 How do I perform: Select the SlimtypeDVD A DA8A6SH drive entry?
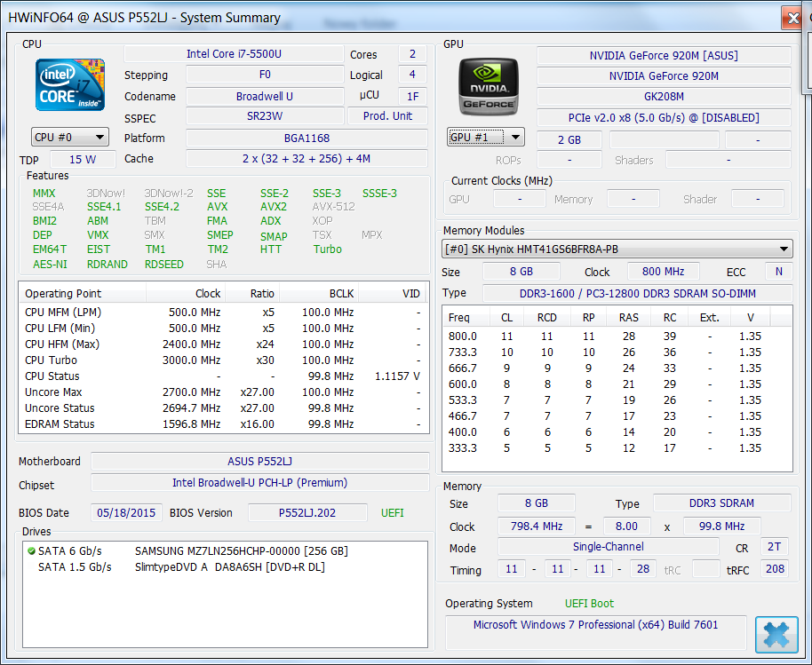[226, 567]
